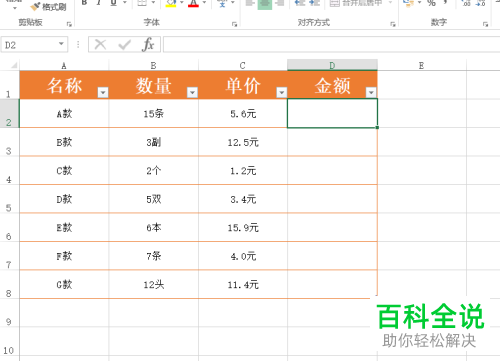Toggle underline formatting with the U icon
Screen dimensions: 500x361
point(113,3)
